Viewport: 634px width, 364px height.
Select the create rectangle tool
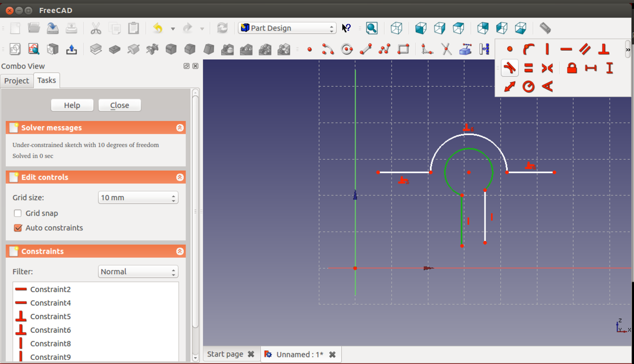click(403, 49)
